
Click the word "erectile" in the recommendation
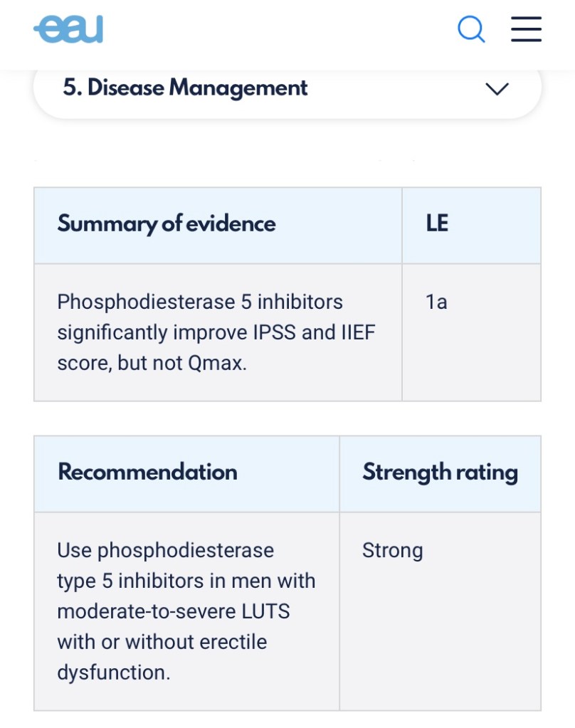233,642
